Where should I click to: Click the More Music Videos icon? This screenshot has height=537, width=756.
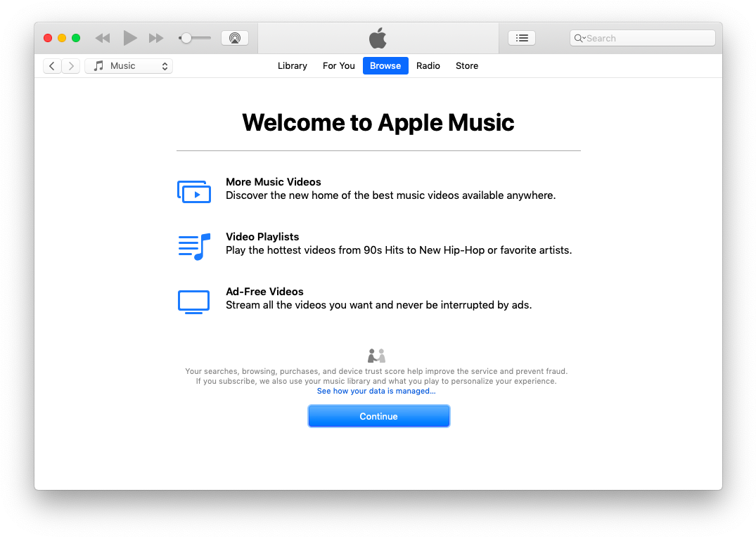coord(194,191)
